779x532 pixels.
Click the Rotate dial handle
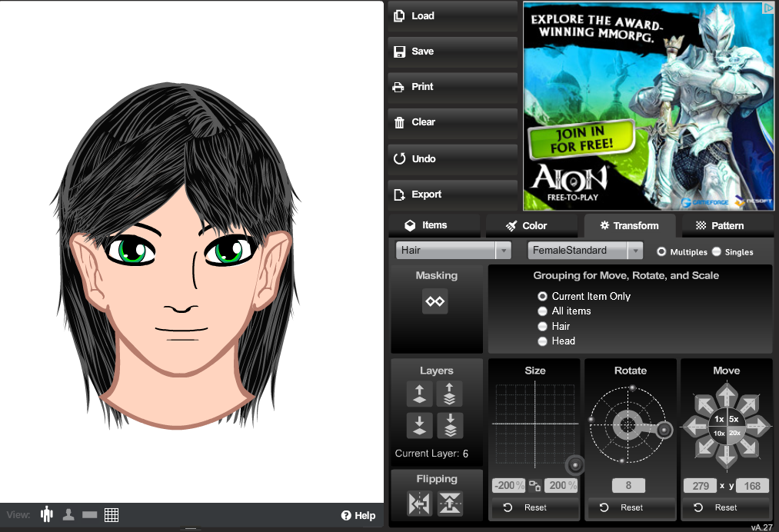coord(665,430)
